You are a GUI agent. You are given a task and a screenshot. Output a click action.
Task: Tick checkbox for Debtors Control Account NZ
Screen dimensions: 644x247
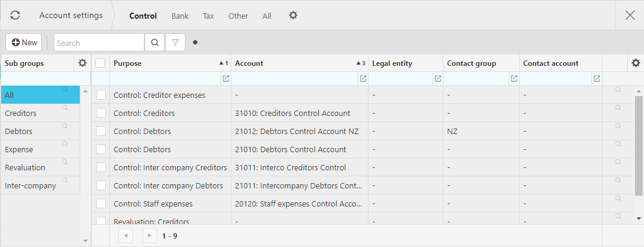[101, 131]
